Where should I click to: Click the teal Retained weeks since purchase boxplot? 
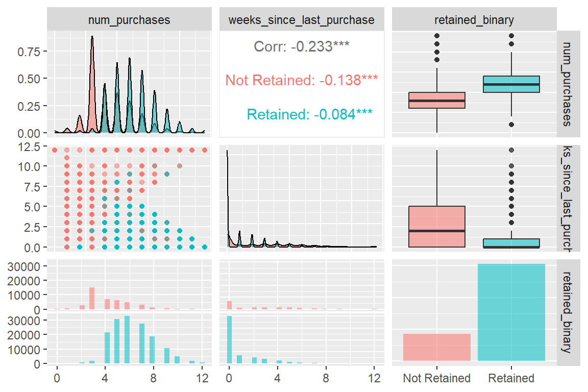coord(511,243)
